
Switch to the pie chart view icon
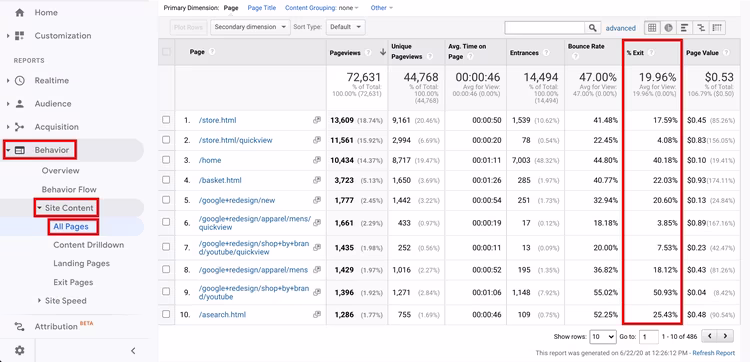click(668, 28)
